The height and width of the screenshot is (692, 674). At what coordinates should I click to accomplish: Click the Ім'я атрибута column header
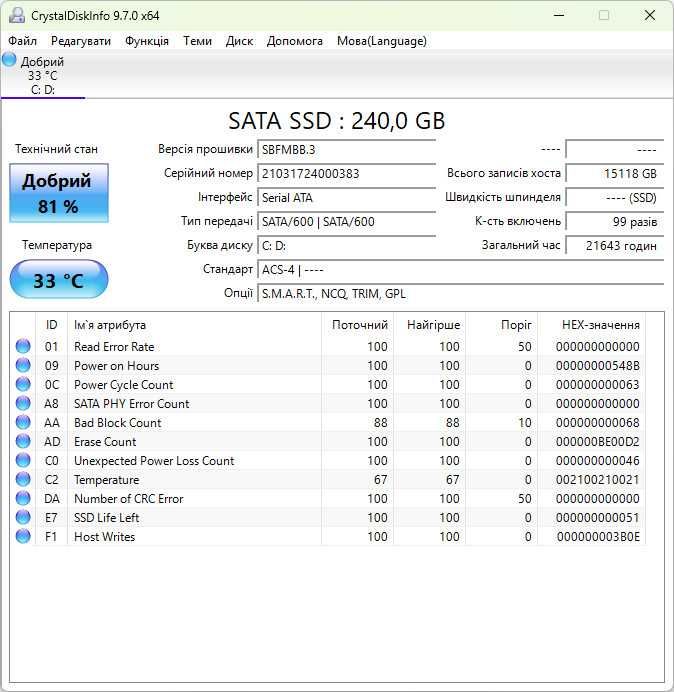194,325
